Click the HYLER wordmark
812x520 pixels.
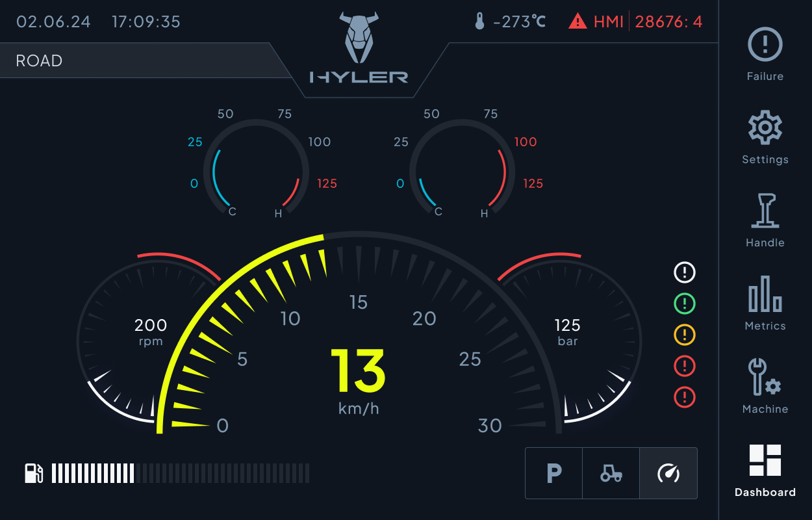click(359, 77)
